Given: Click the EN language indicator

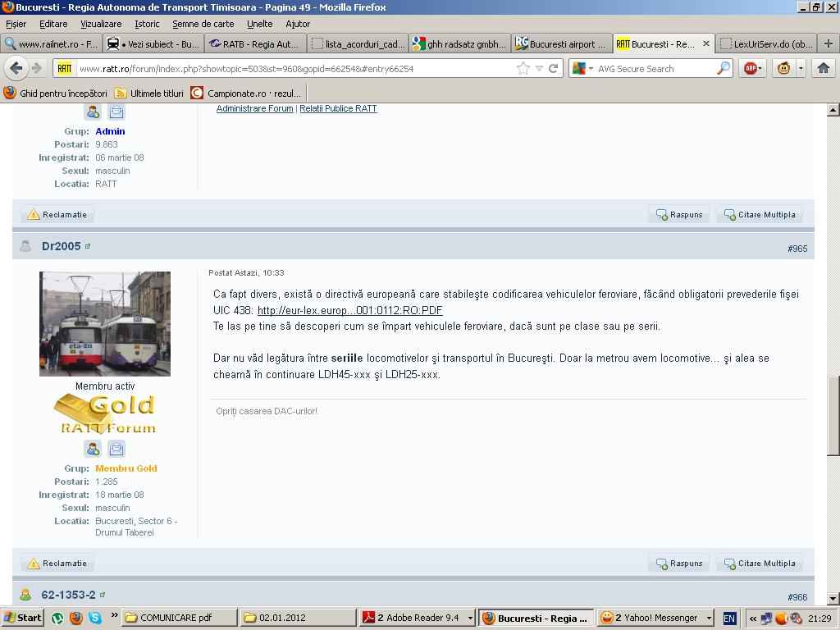Looking at the screenshot, I should 729,619.
